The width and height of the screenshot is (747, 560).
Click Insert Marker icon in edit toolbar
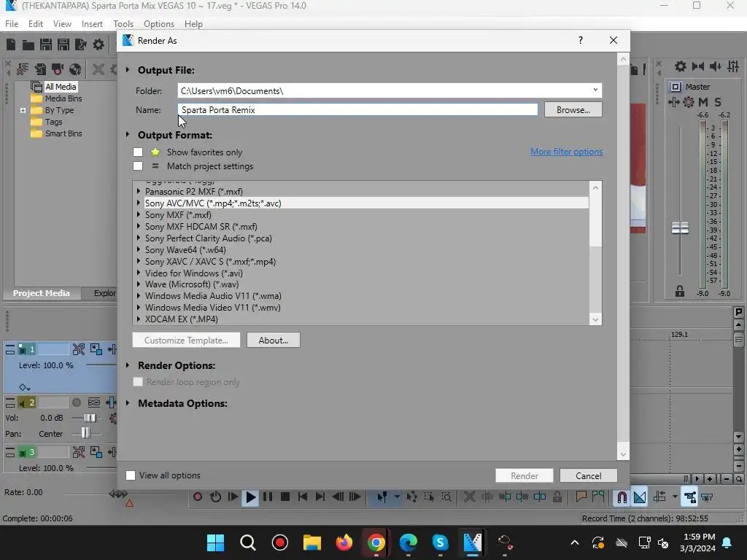click(581, 497)
